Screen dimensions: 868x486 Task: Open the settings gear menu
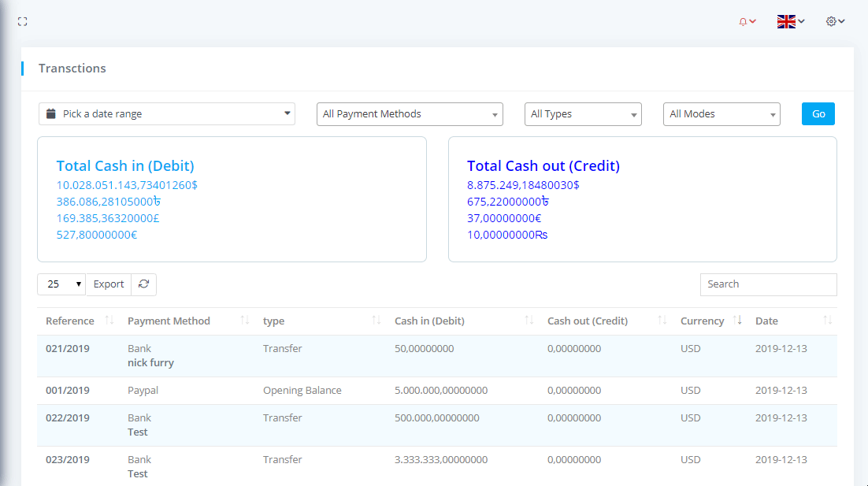(835, 22)
